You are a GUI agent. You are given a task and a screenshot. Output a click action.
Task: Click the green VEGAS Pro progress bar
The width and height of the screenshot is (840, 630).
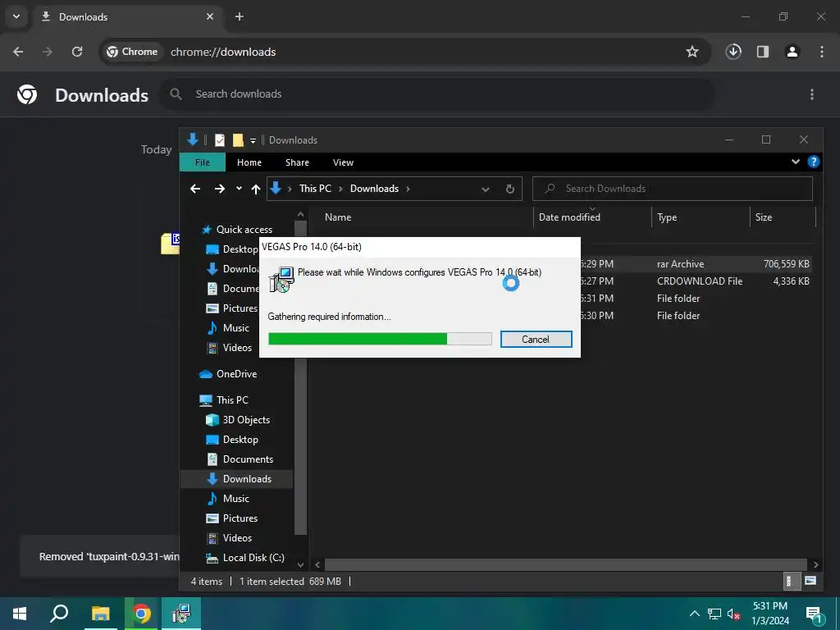[380, 339]
